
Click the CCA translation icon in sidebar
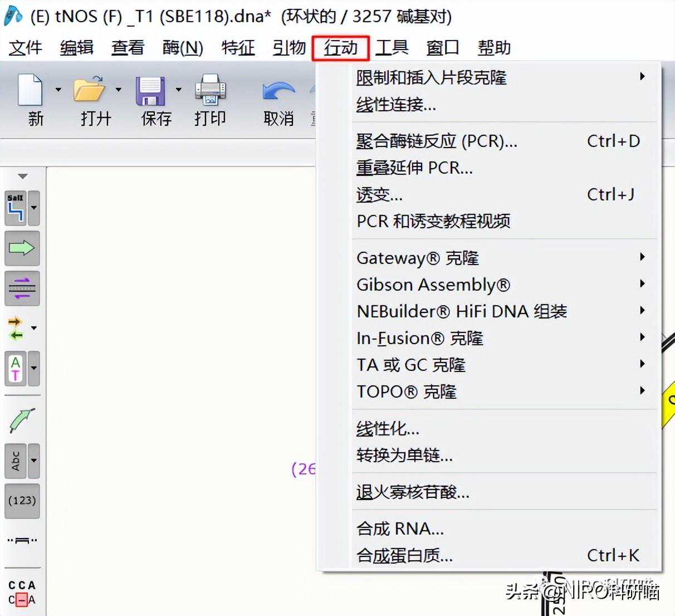[x=22, y=592]
